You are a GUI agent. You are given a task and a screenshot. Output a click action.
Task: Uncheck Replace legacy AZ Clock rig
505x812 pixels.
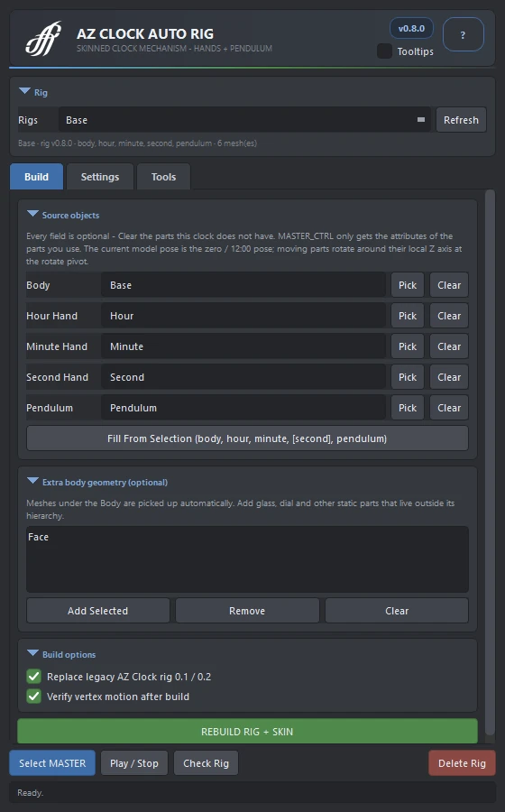(34, 677)
